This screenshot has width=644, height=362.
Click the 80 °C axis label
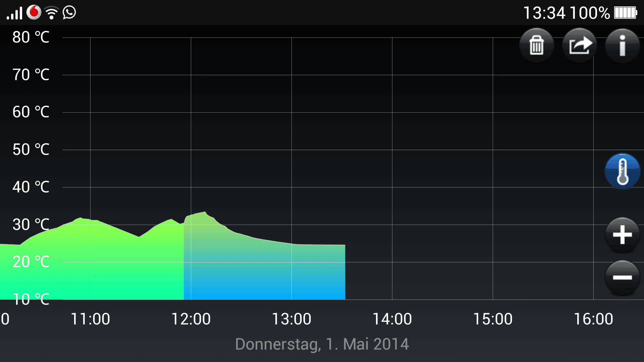(31, 37)
